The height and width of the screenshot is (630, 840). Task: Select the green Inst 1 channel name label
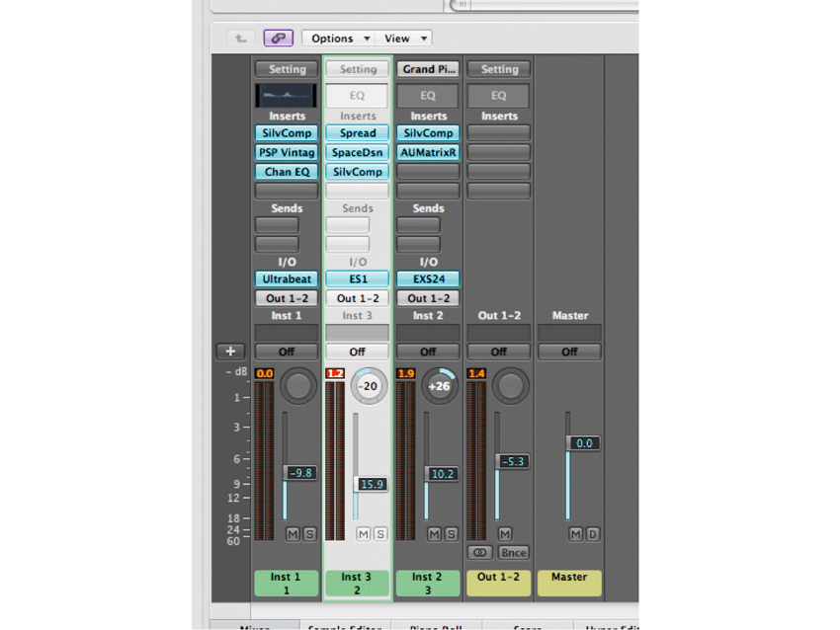[286, 583]
